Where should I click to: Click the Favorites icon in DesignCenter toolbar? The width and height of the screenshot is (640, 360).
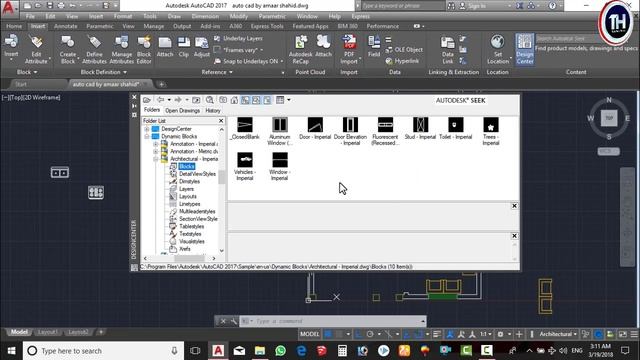point(223,100)
